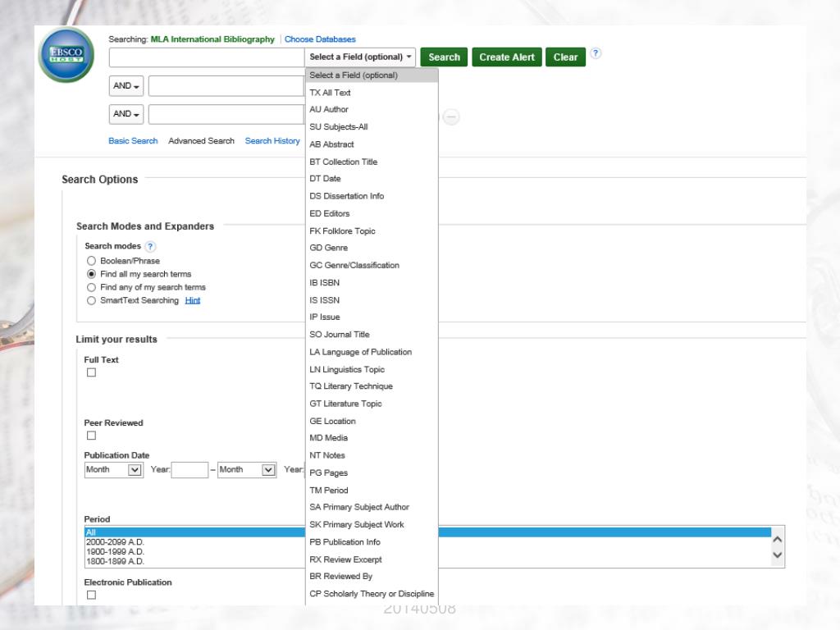
Task: Open the second AND operator dropdown
Action: point(126,114)
